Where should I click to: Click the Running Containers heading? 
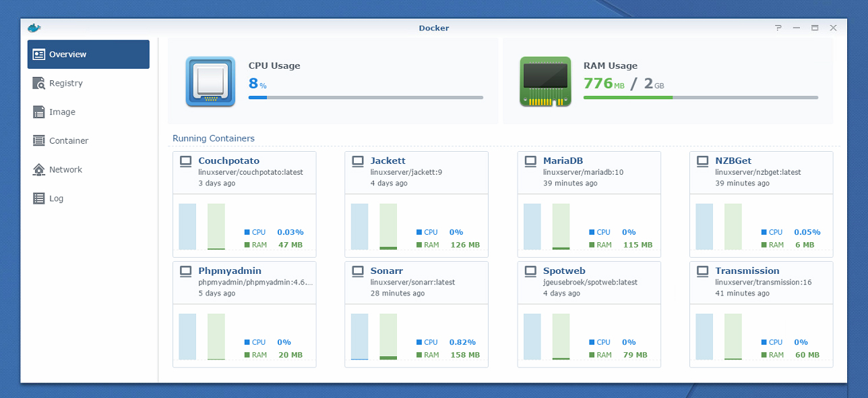pyautogui.click(x=214, y=138)
